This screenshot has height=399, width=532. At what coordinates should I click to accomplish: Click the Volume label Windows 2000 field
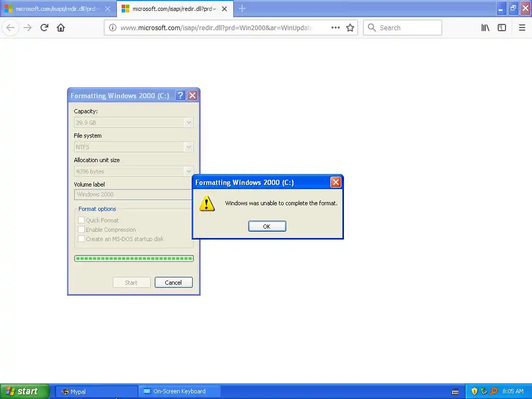[x=134, y=194]
